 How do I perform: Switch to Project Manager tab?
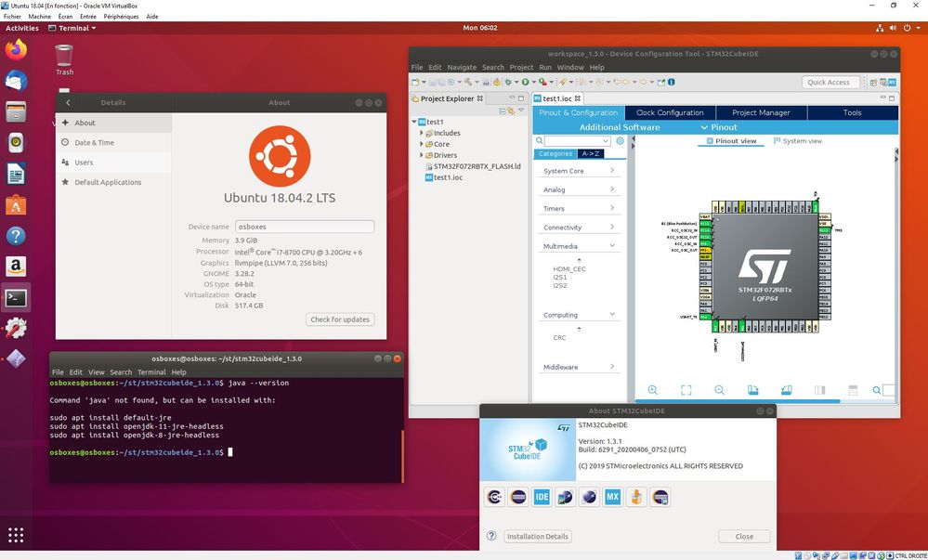761,112
